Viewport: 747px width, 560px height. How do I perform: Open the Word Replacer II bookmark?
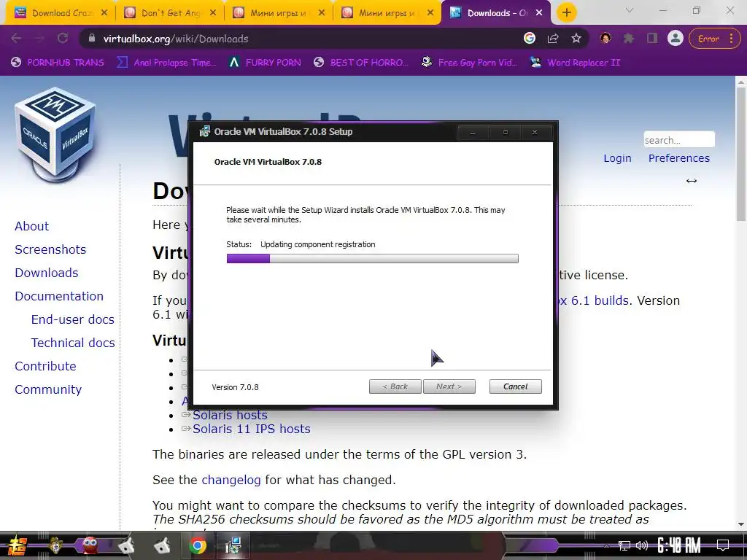click(575, 63)
